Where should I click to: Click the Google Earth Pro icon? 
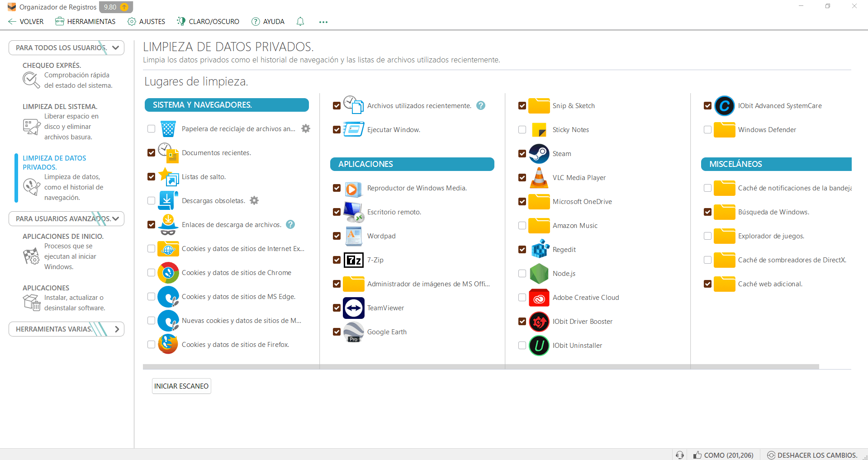(x=354, y=332)
